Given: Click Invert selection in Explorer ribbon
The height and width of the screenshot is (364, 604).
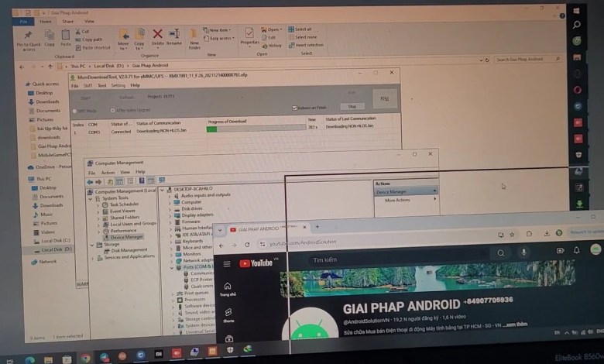Looking at the screenshot, I should pos(306,45).
